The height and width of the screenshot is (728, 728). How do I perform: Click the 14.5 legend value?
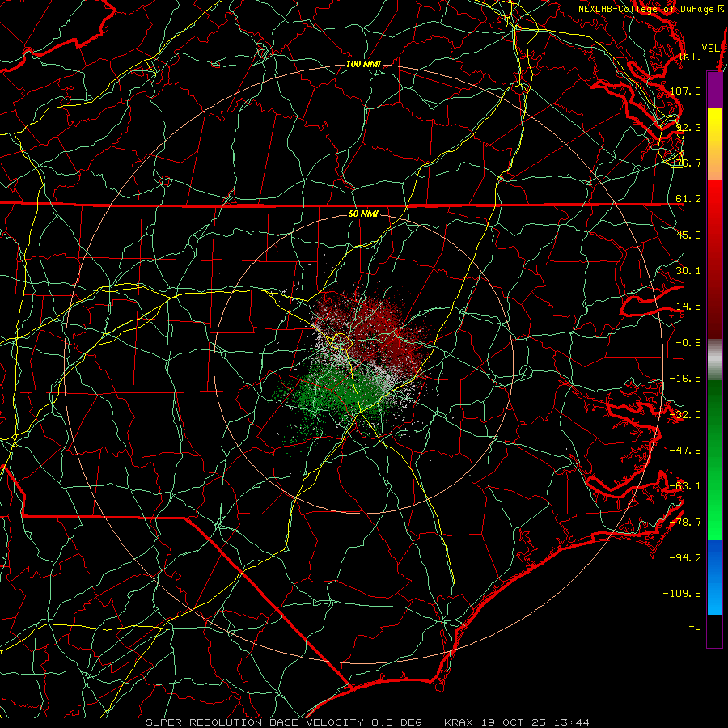click(688, 307)
